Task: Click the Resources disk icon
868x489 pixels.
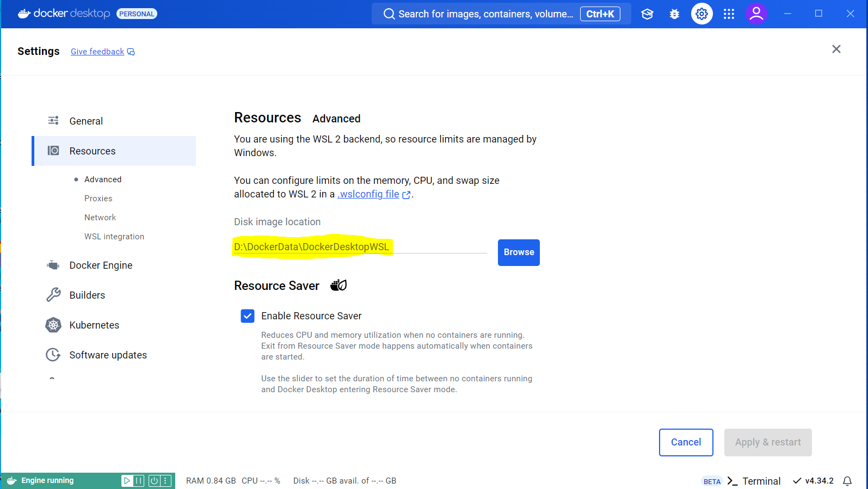Action: (53, 151)
